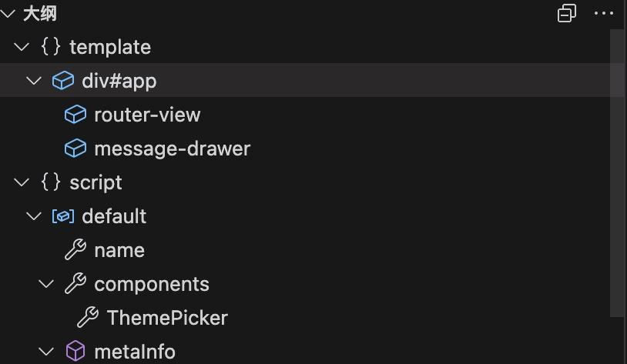
Task: Click the cube icon beside div#app
Action: click(x=62, y=81)
